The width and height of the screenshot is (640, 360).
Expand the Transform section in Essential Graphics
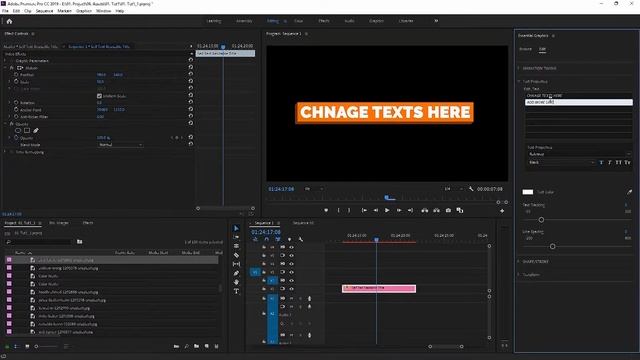[519, 275]
